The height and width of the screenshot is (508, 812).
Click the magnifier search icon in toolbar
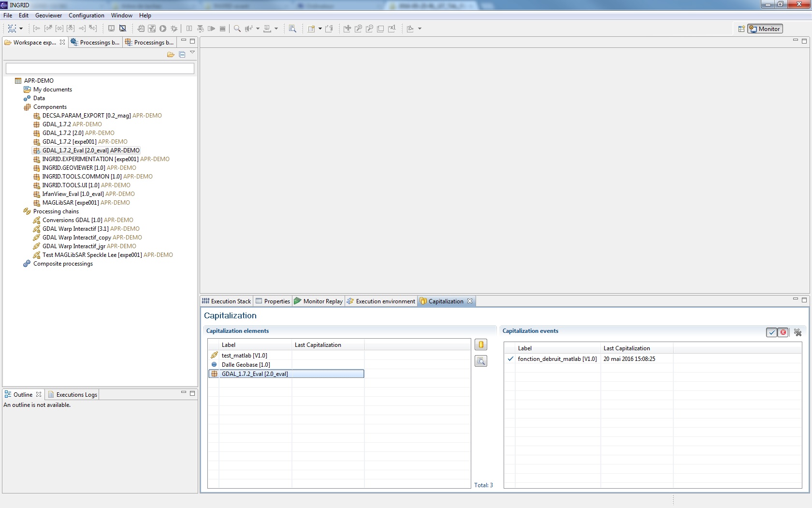[237, 29]
